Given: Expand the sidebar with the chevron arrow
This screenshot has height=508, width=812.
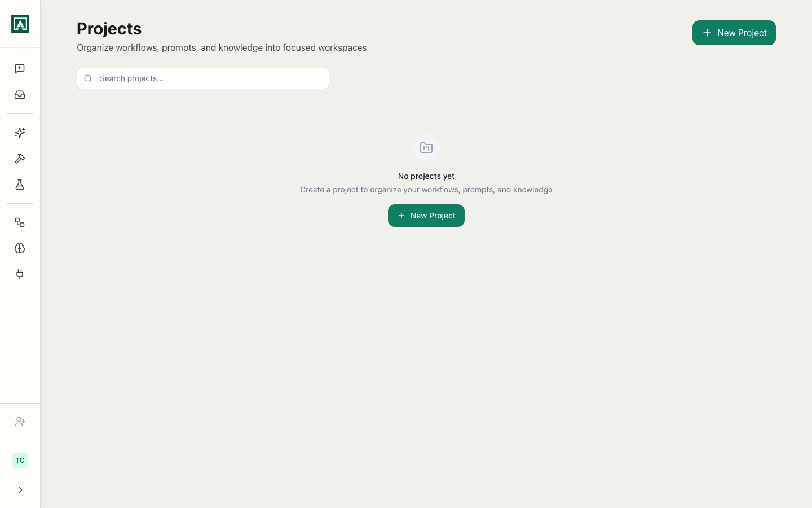Looking at the screenshot, I should pyautogui.click(x=20, y=490).
